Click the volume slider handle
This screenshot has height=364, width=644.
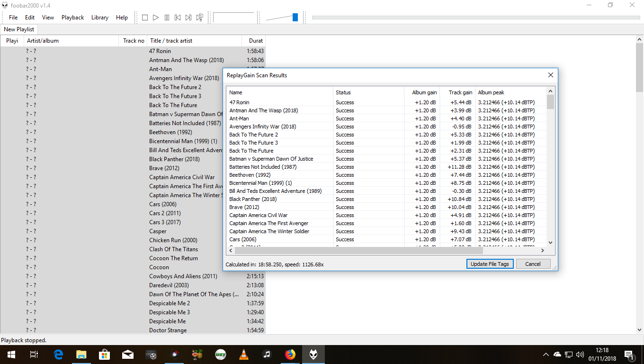tap(295, 18)
